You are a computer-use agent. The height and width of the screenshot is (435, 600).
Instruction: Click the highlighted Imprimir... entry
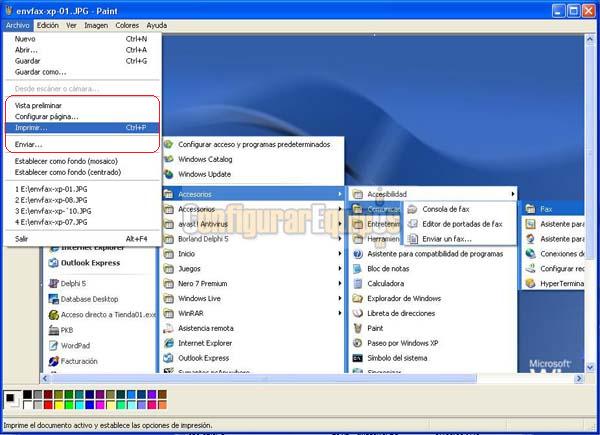click(82, 127)
